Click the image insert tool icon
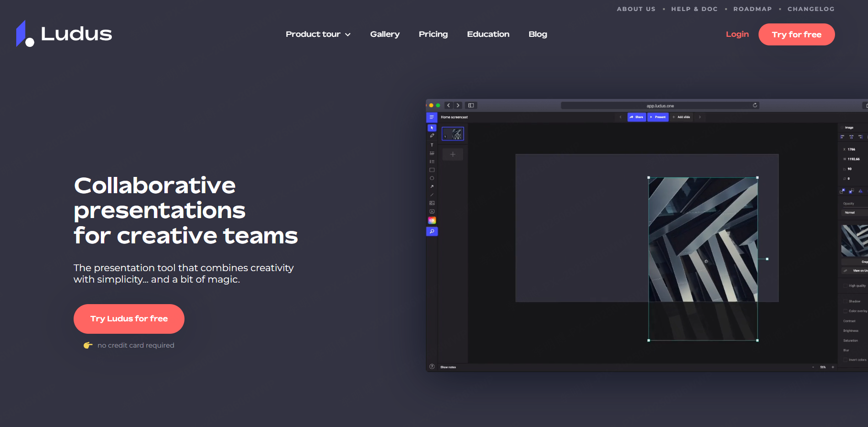This screenshot has width=868, height=427. point(432,203)
